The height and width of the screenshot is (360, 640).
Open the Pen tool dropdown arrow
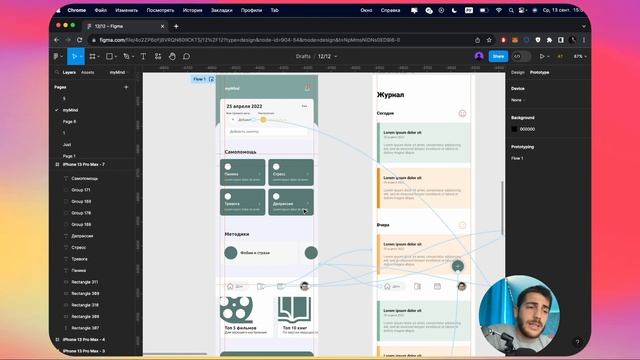(x=133, y=57)
